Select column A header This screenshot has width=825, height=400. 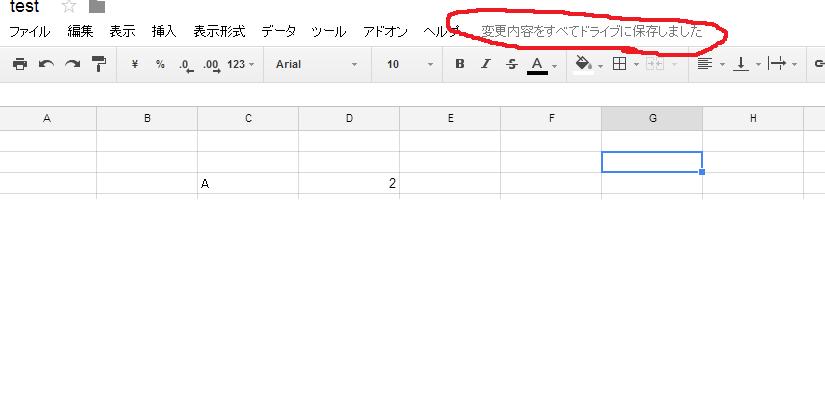[x=47, y=118]
